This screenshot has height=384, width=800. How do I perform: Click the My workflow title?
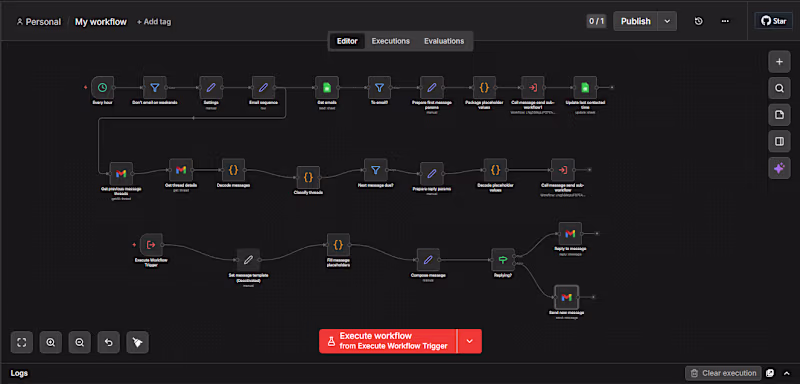click(x=101, y=22)
